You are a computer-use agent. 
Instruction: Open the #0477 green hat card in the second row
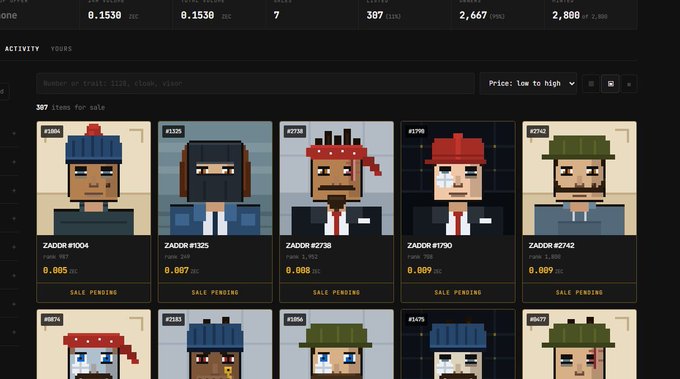[x=579, y=344]
